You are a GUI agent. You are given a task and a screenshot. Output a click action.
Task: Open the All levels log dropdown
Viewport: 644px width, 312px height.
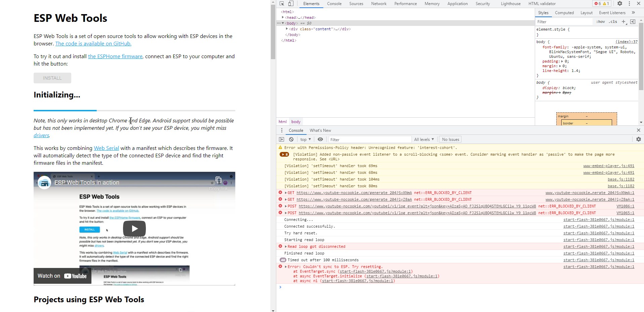(424, 139)
